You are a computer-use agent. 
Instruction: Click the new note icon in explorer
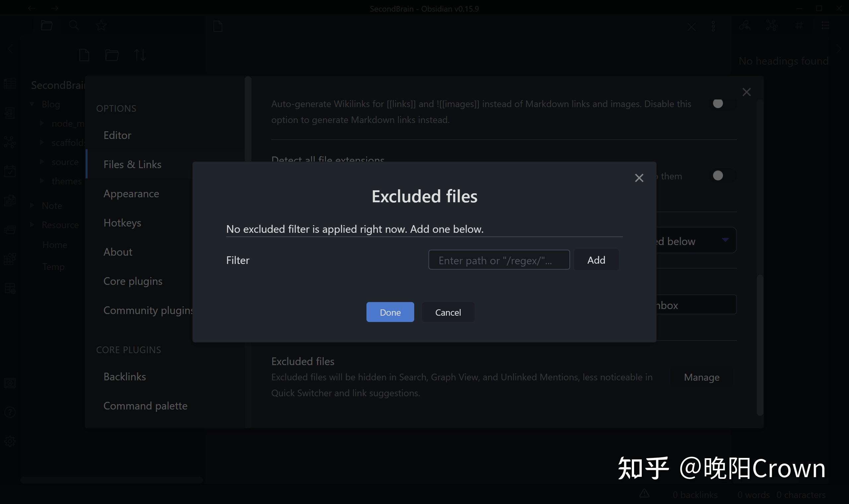(x=84, y=55)
